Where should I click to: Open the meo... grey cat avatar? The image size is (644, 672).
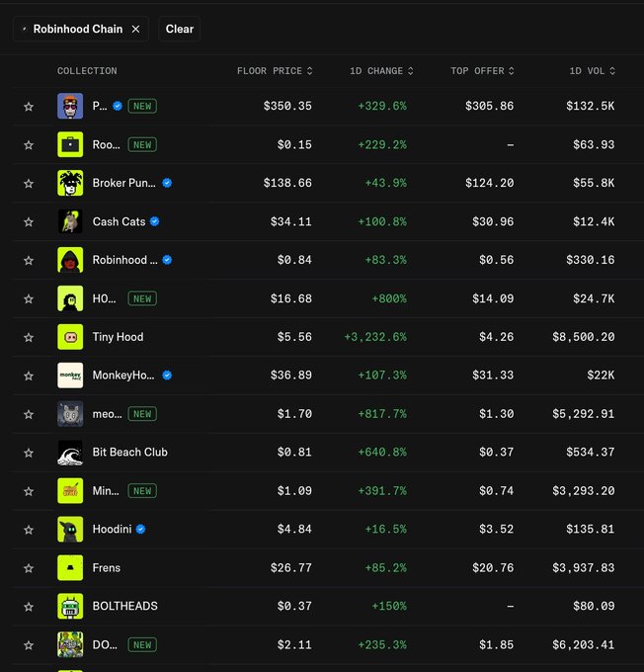click(x=70, y=413)
